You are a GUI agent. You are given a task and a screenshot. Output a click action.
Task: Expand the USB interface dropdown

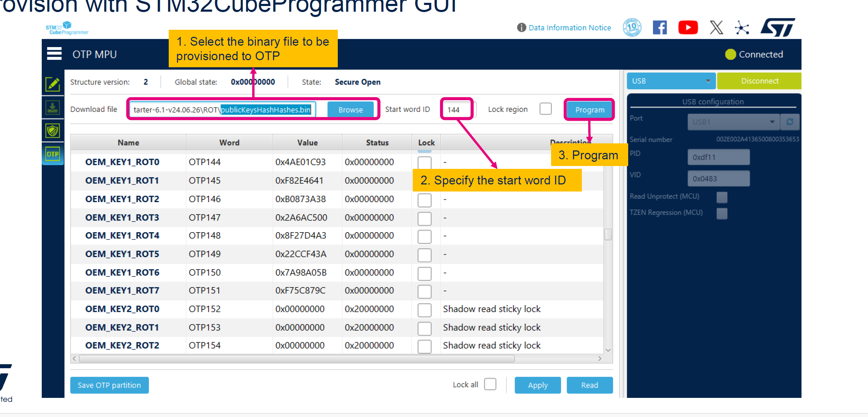pyautogui.click(x=671, y=81)
